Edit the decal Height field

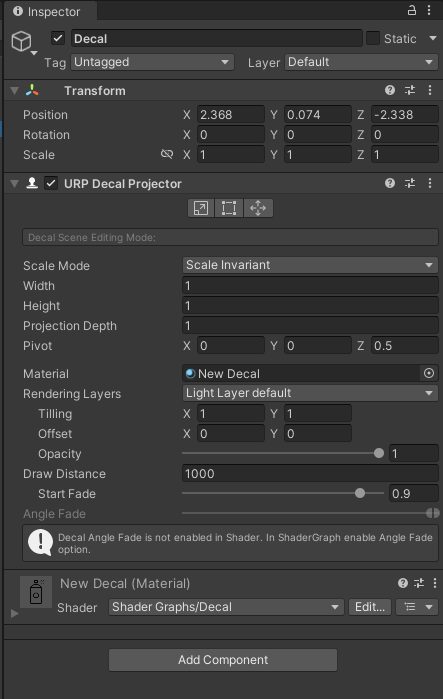click(310, 305)
